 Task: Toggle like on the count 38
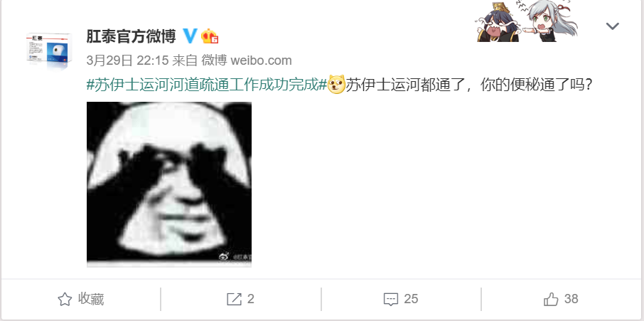[x=571, y=299]
